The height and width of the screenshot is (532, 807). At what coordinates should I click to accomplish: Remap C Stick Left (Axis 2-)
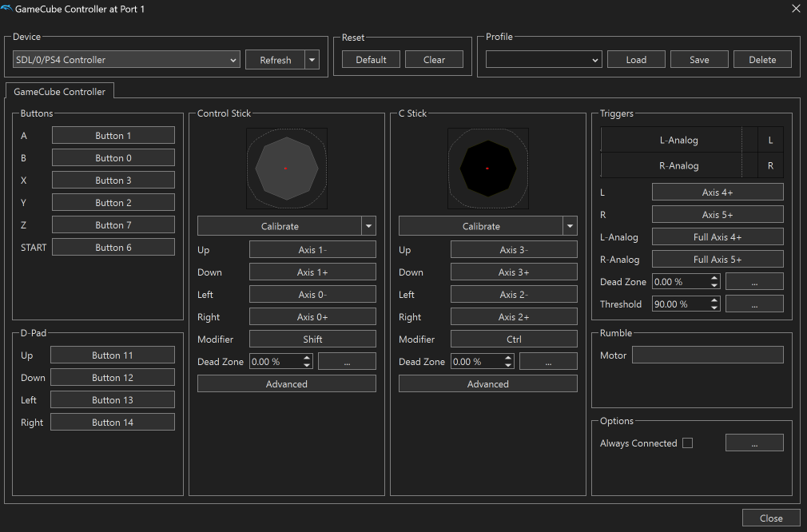tap(514, 294)
